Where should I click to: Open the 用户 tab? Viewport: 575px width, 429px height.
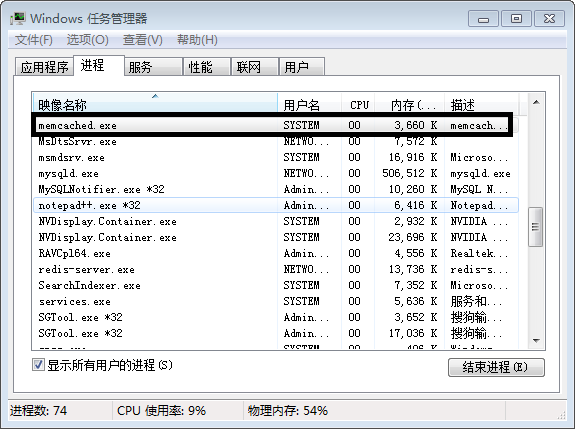[x=301, y=67]
